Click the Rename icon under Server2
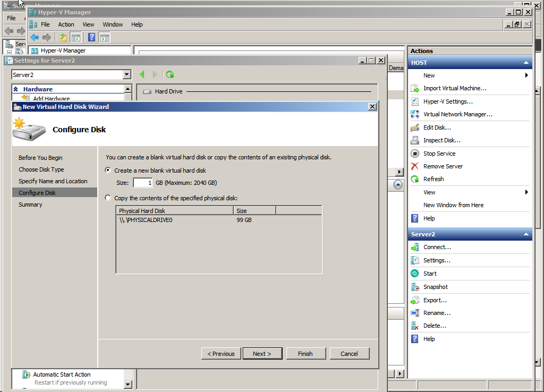 415,313
